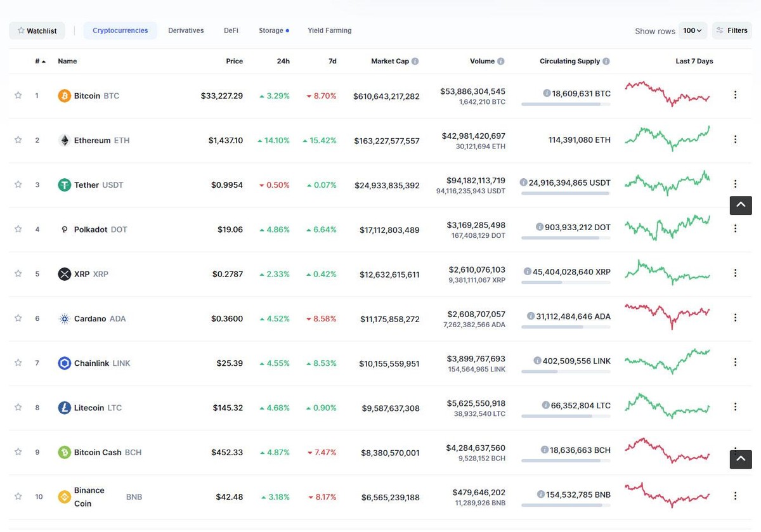This screenshot has height=532, width=761.
Task: Open the Market Cap info tooltip icon
Action: (415, 61)
